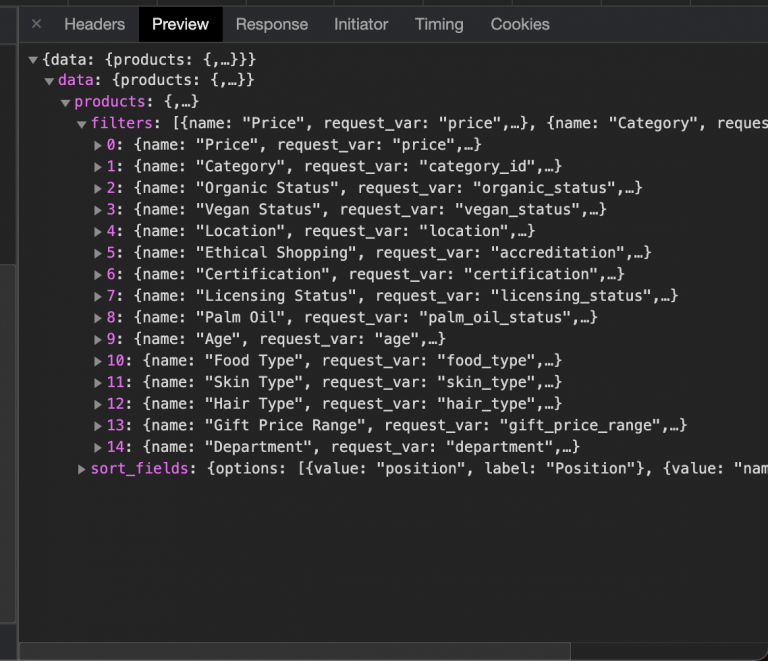Switch to the Headers tab
The height and width of the screenshot is (661, 768).
(x=94, y=24)
